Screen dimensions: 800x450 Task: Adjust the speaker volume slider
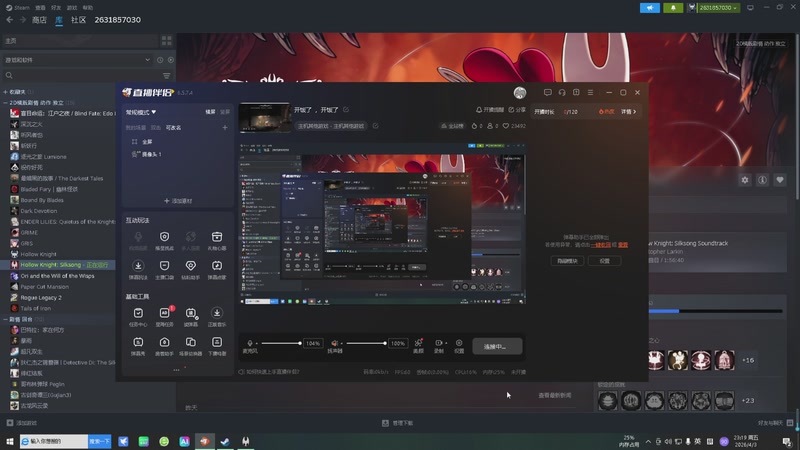(x=365, y=343)
